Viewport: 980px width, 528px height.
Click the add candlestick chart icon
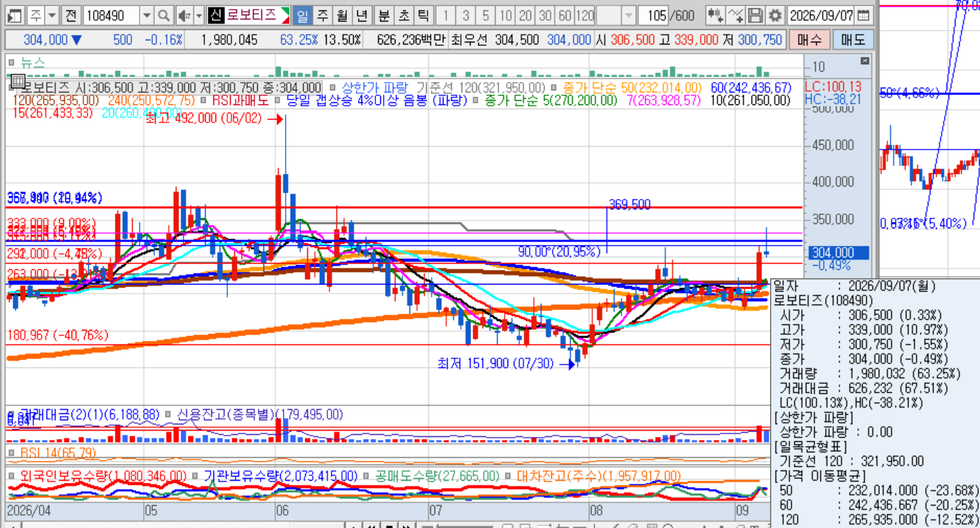click(x=715, y=15)
